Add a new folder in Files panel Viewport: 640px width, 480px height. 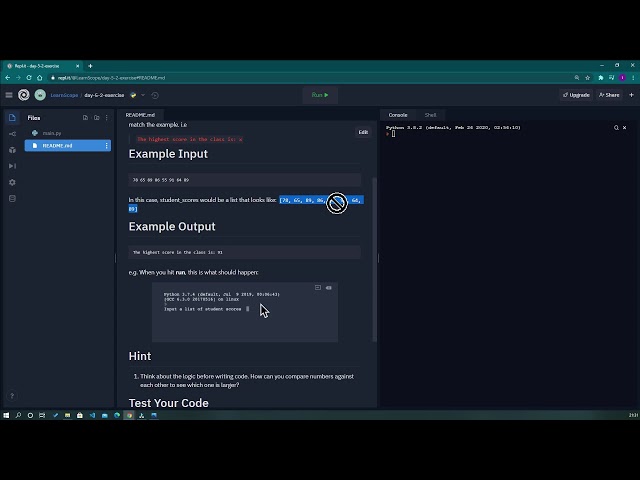97,118
